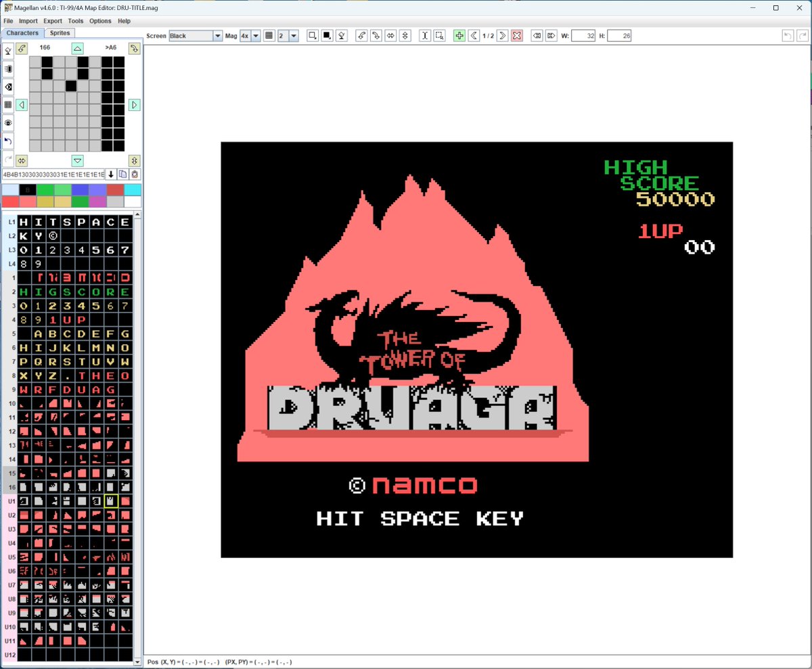Toggle the eye look-mode icon

tap(8, 123)
